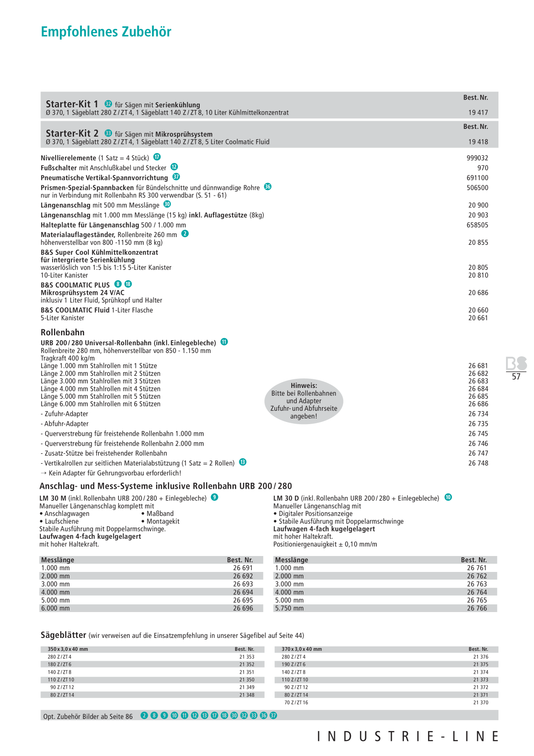Click badge 2 in Opt. Zubehör footer row
This screenshot has height=756, width=534.
(144, 715)
